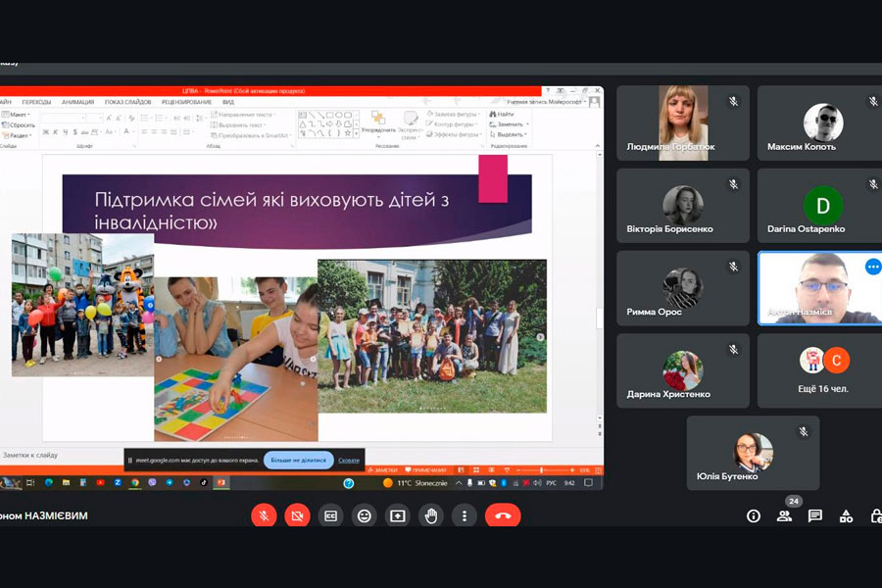Screen dimensions: 882x588
Task: Open the Activities shapes icon
Action: 847,516
